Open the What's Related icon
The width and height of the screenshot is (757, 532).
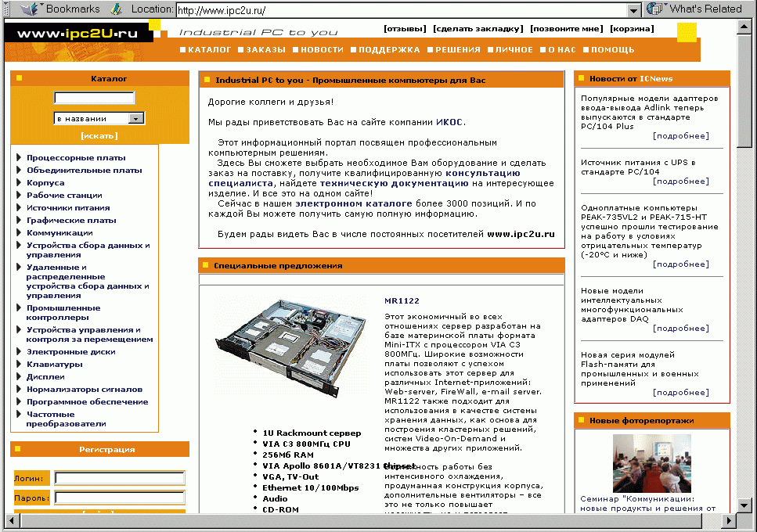coord(655,9)
